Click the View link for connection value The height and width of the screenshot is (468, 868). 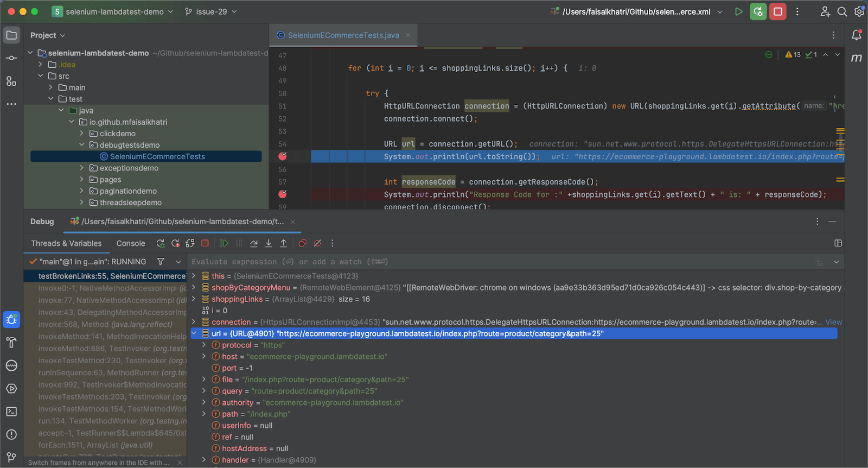tap(833, 322)
